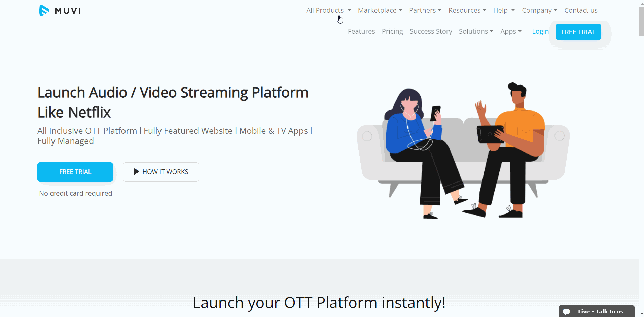The width and height of the screenshot is (644, 317).
Task: Expand the Solutions dropdown
Action: point(476,31)
